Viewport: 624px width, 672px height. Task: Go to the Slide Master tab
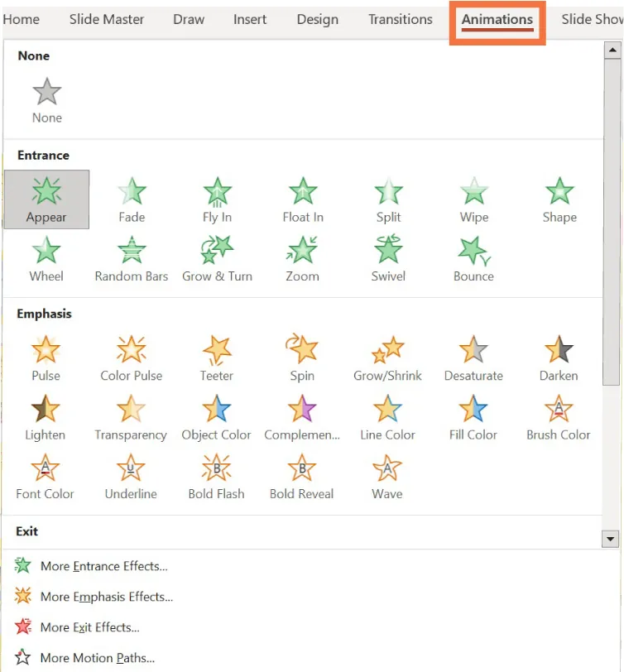(x=106, y=19)
